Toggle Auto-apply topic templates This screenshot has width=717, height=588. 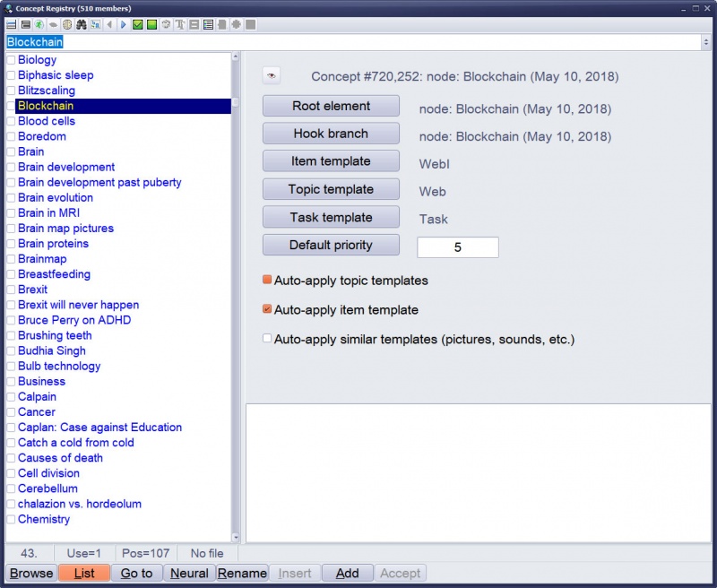pos(266,281)
